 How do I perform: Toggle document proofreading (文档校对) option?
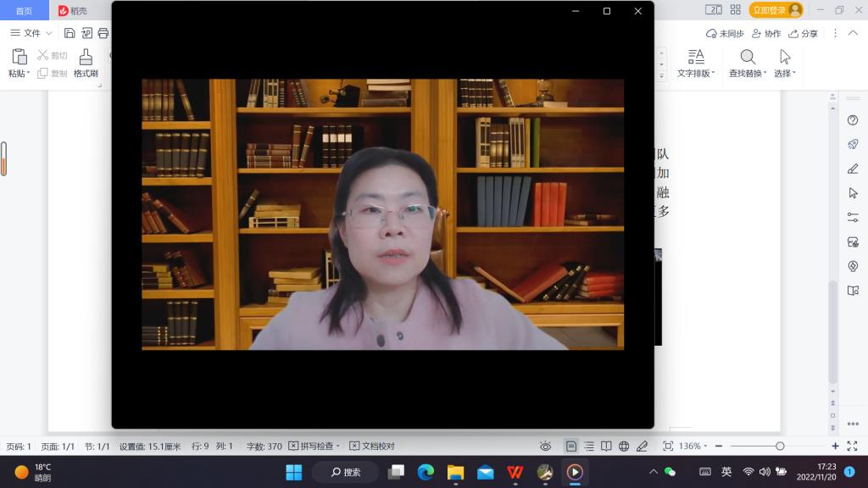pyautogui.click(x=372, y=446)
